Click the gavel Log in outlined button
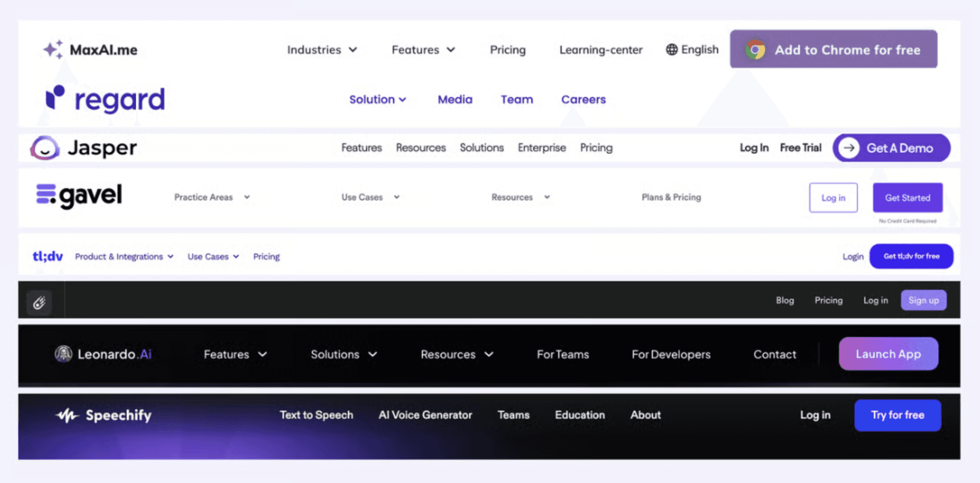 pos(833,198)
